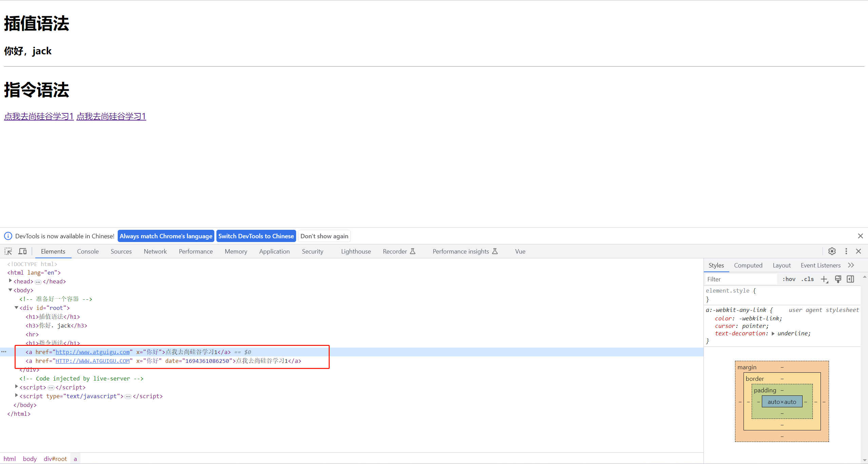The width and height of the screenshot is (868, 464).
Task: Open the Sources tab
Action: 121,251
